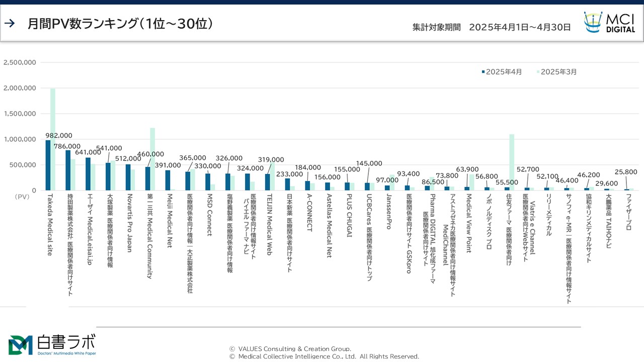Screen dimensions: 644x362
Task: Click the VALUES Consulting & Creation Group copyright
Action: click(x=290, y=349)
